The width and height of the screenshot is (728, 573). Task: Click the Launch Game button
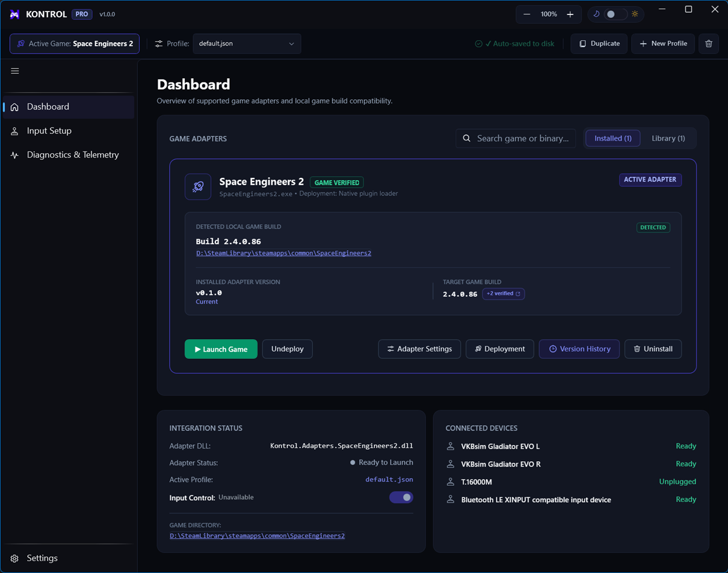pos(221,349)
